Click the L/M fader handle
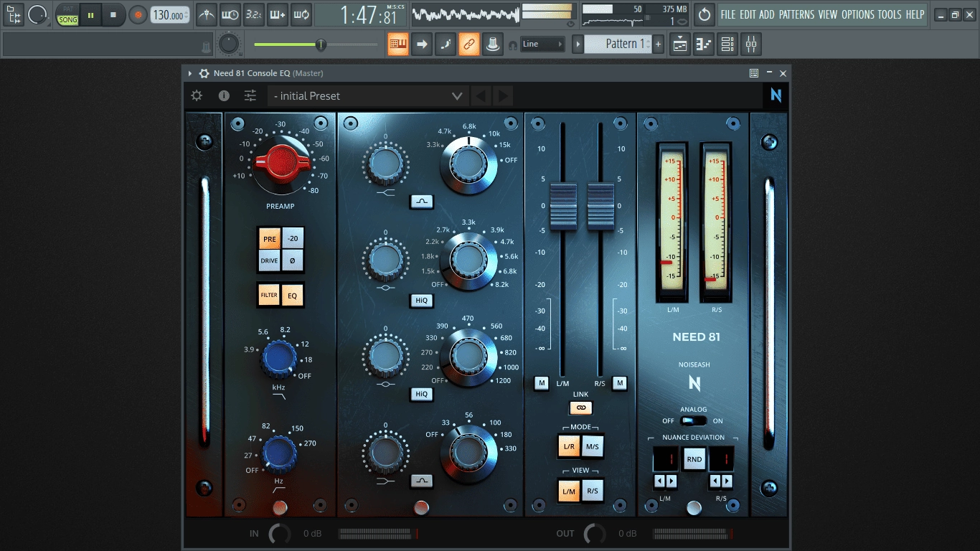The width and height of the screenshot is (980, 551). pos(563,207)
